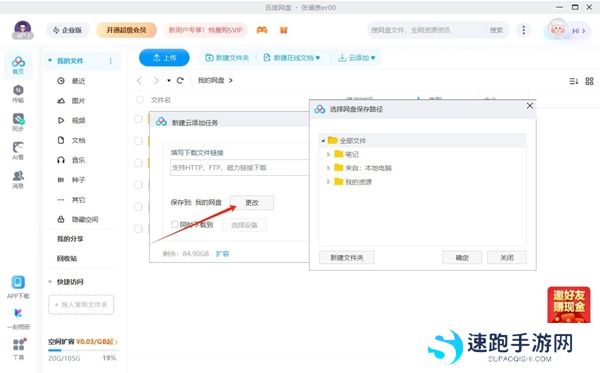Click the game controller icon in header

click(x=262, y=30)
